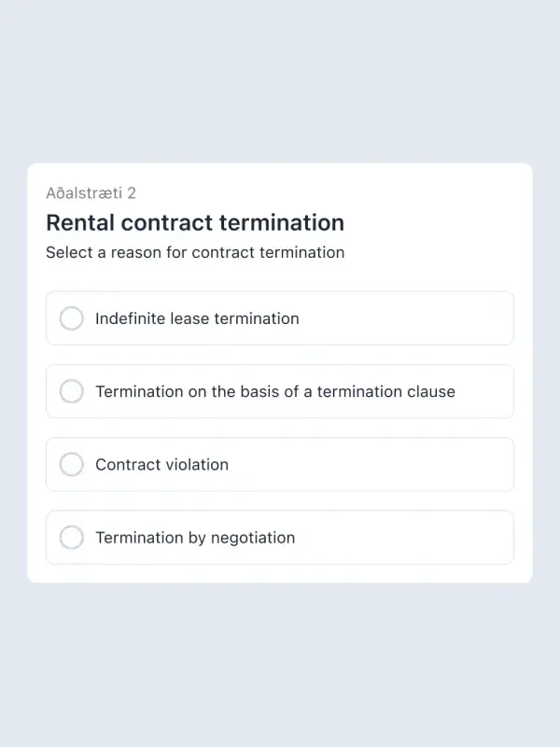Click the 'Contract violation' label text

coord(161,464)
